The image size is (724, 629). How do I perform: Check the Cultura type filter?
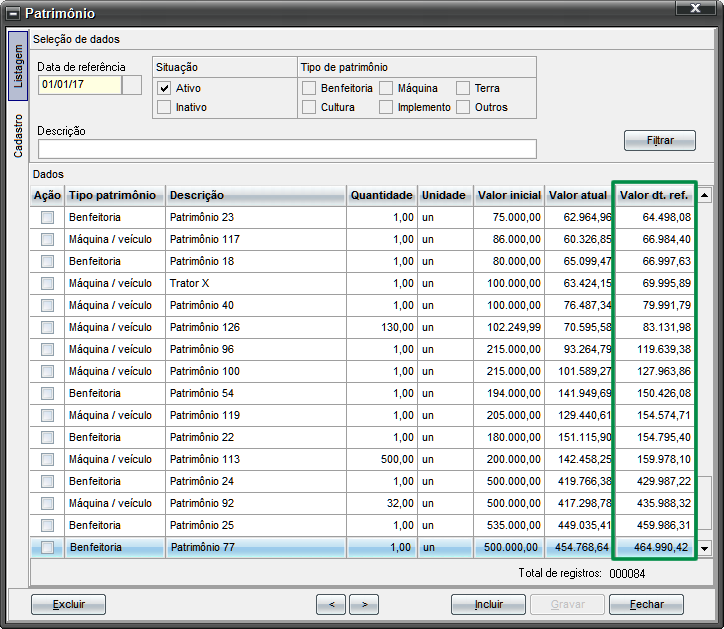point(309,107)
